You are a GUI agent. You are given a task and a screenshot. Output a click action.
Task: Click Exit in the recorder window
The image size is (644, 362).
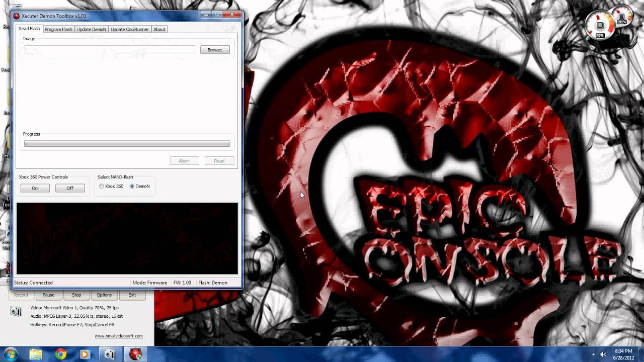(132, 295)
